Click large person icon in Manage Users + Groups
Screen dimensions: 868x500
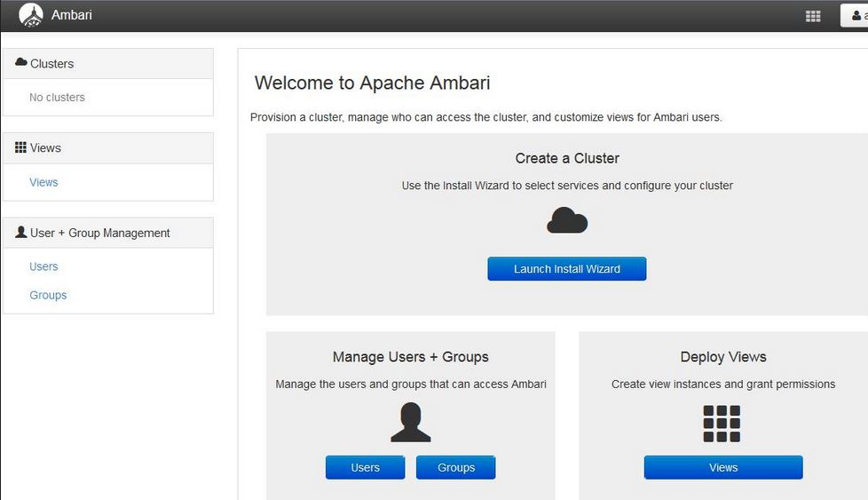[411, 423]
